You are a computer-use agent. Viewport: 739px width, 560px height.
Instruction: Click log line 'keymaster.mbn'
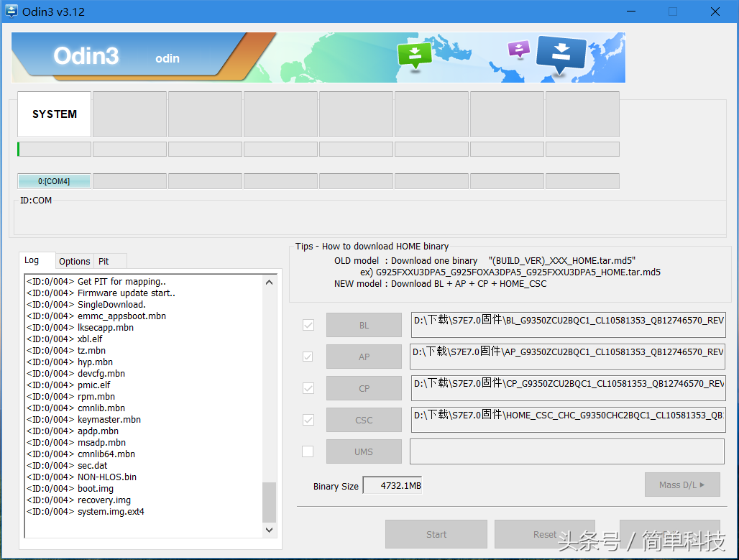point(84,420)
